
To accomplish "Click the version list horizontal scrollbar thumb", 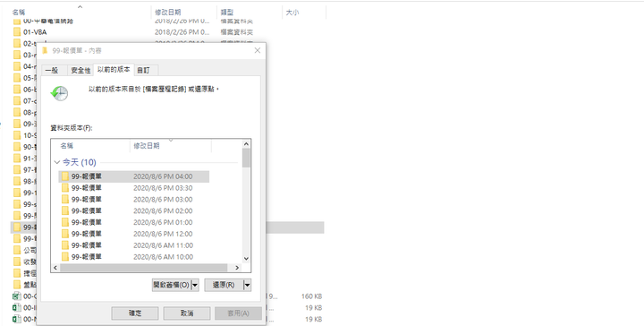I will pyautogui.click(x=144, y=268).
